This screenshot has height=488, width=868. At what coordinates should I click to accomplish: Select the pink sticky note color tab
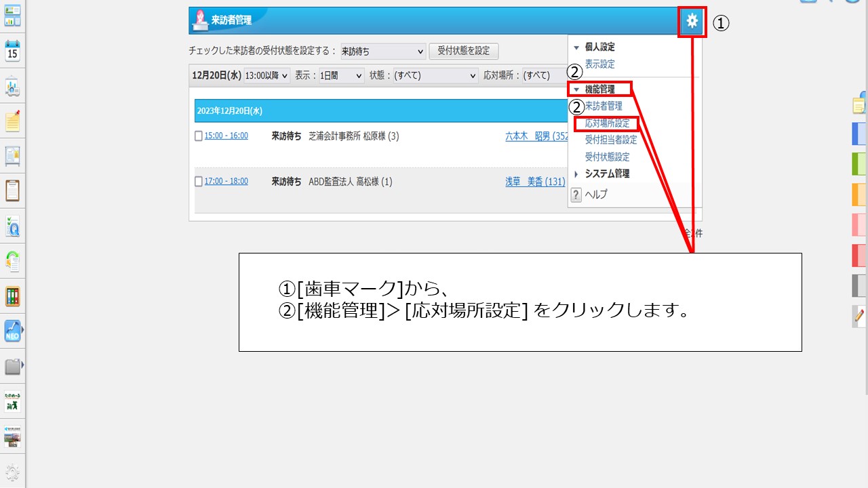point(859,225)
